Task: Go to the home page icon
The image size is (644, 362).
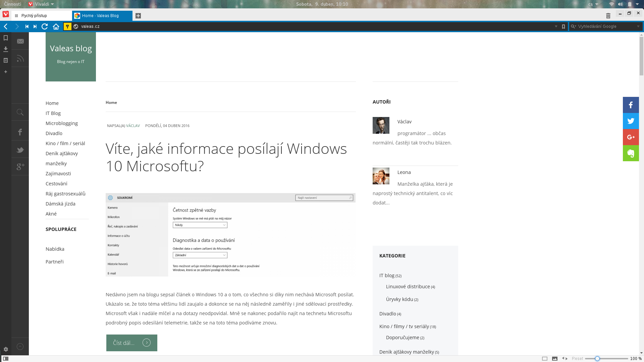Action: tap(56, 26)
